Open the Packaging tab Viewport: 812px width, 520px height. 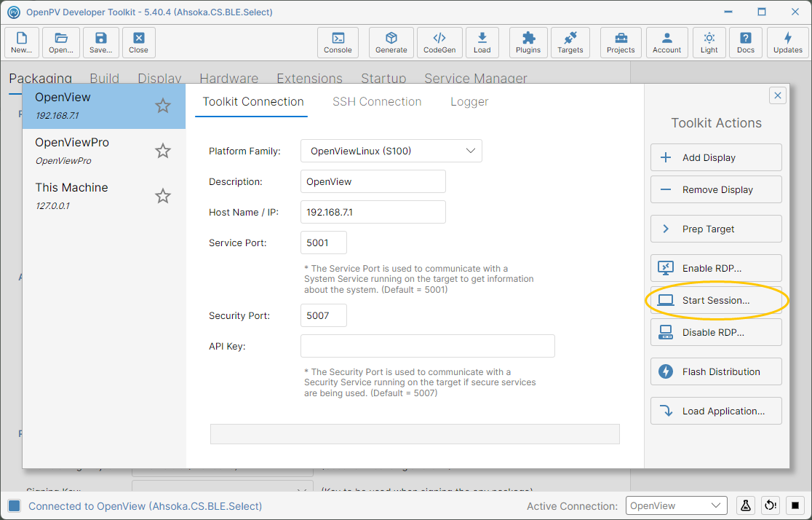[x=41, y=78]
